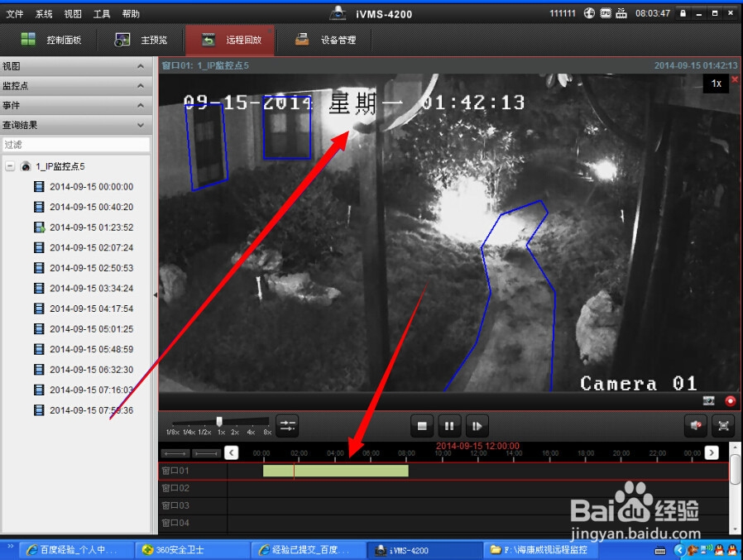743x560 pixels.
Task: Collapse the 查询结果 panel section
Action: [x=76, y=125]
